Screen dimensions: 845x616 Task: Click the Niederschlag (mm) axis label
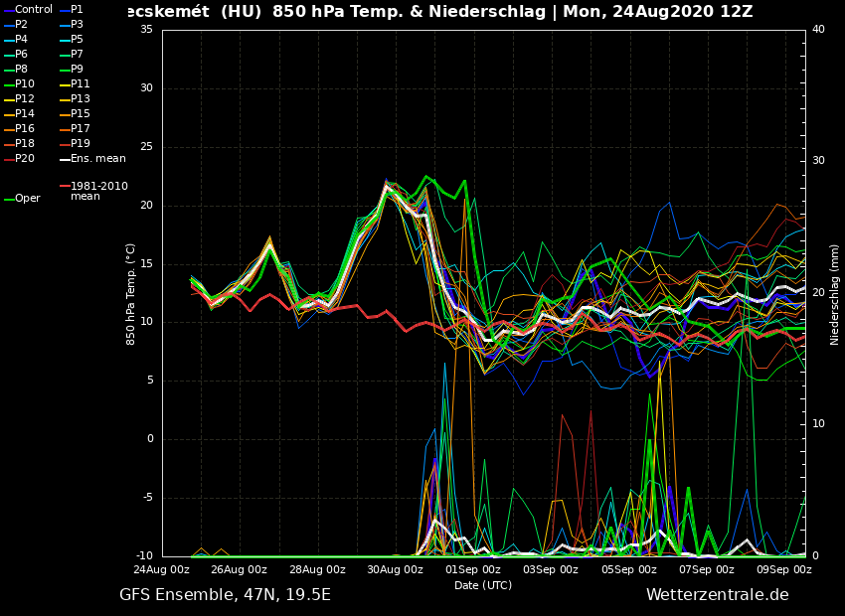[x=835, y=294]
